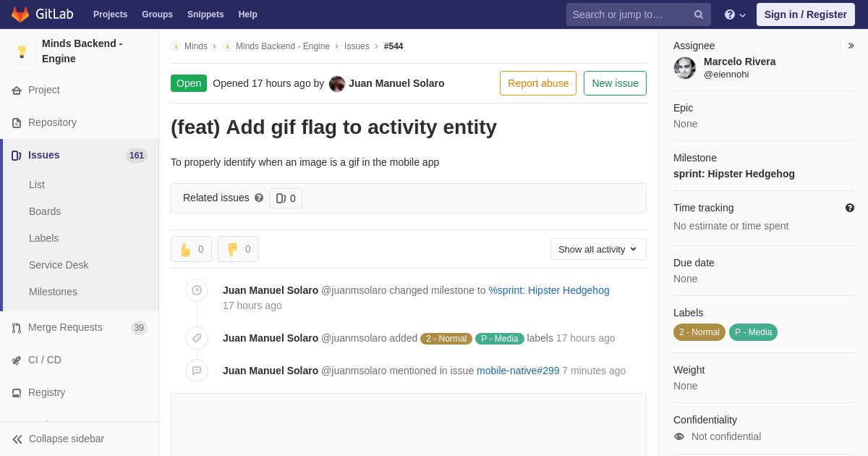Click Juan Manuel Solaro author avatar
The image size is (868, 456).
(337, 84)
